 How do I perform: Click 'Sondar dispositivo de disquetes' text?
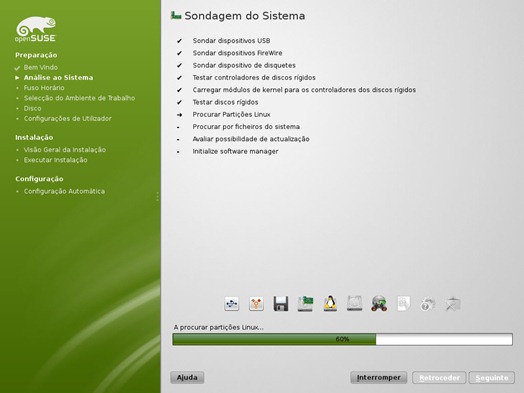(x=244, y=66)
